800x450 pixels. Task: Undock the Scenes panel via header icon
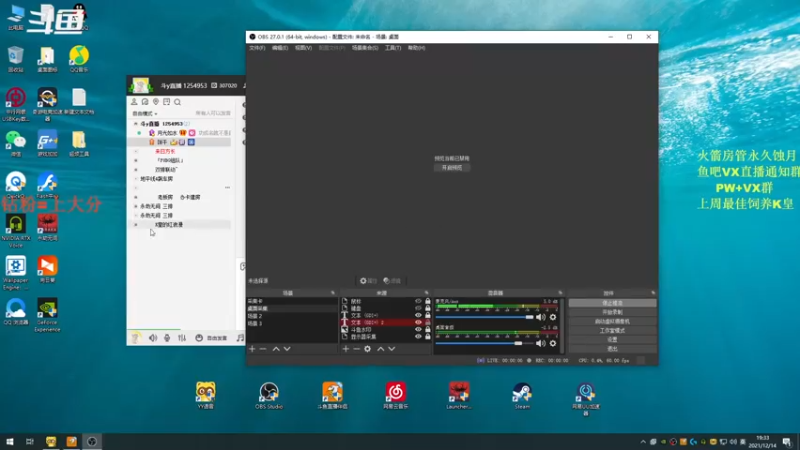(x=333, y=293)
